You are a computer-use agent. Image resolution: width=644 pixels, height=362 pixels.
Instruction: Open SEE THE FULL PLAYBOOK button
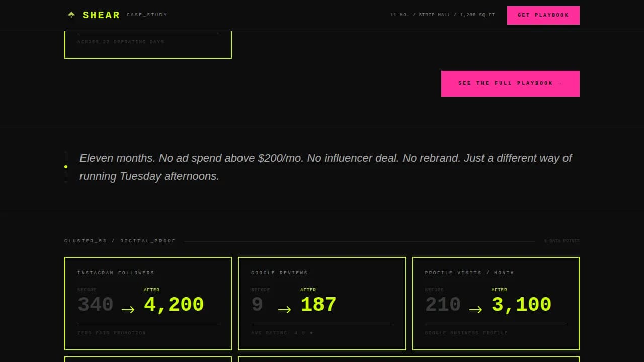[x=510, y=83]
